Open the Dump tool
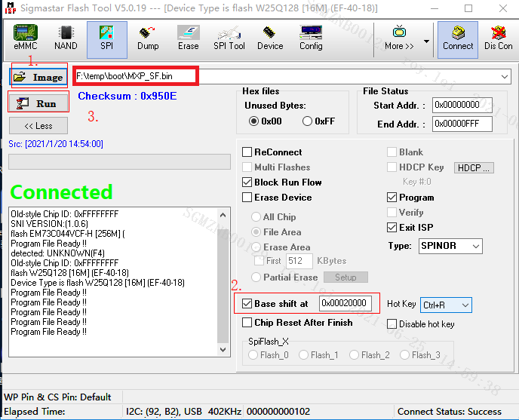Viewport: 519px width, 420px height. click(x=148, y=38)
